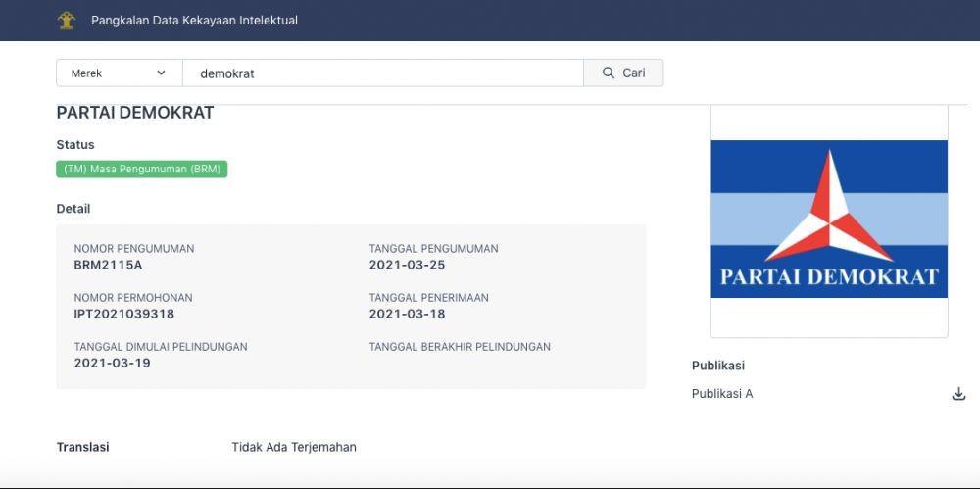Select announcement number BRM2115A
Viewport: 980px width, 489px height.
tap(108, 266)
